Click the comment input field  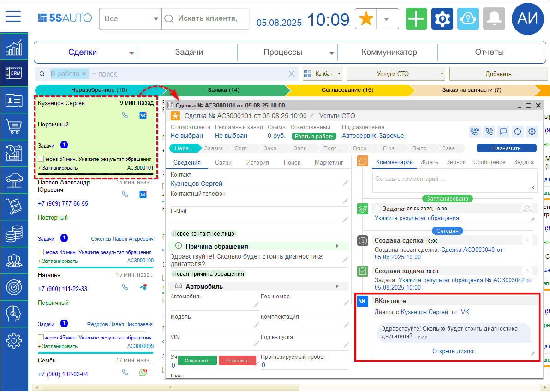[x=454, y=181]
